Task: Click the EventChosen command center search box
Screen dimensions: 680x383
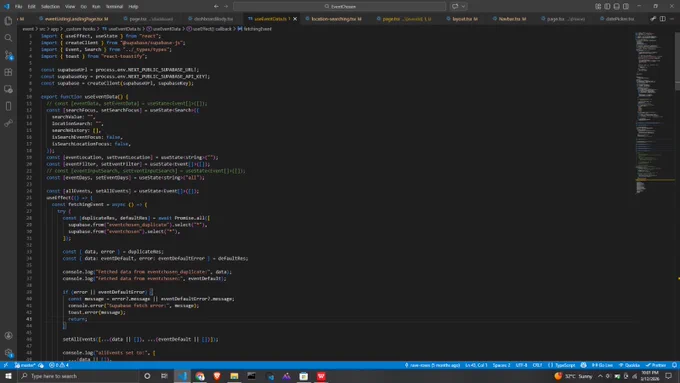Action: [x=340, y=7]
